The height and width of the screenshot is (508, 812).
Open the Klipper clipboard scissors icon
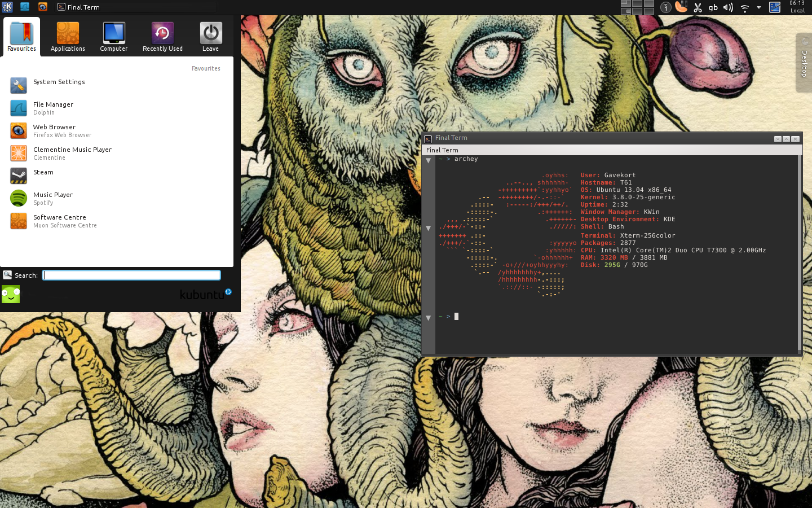[698, 7]
